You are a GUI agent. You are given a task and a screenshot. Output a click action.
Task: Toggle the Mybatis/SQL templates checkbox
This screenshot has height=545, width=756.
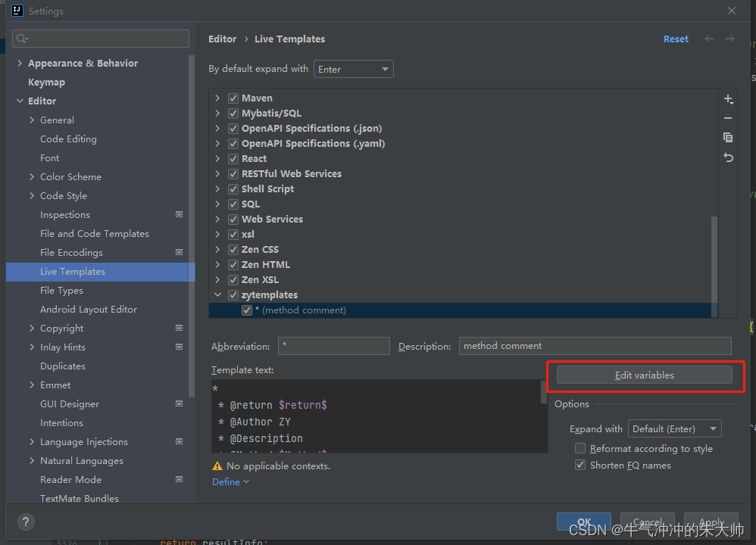[x=233, y=114]
